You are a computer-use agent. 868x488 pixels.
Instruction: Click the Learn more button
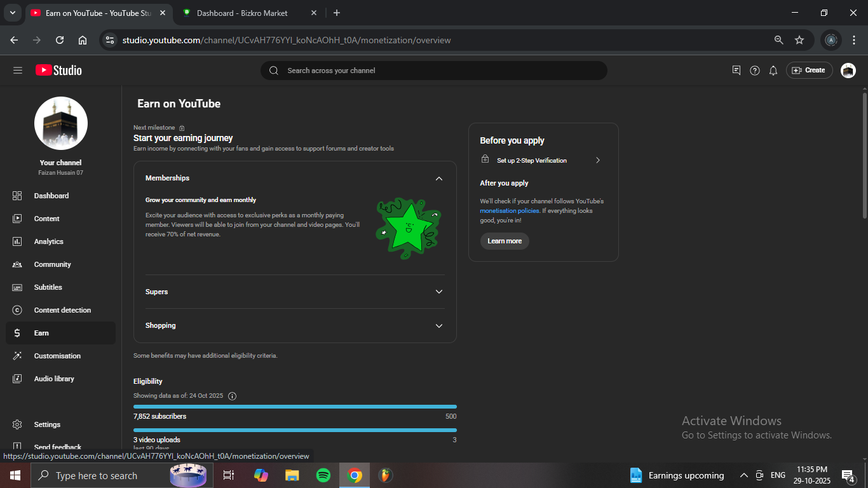[x=505, y=241]
